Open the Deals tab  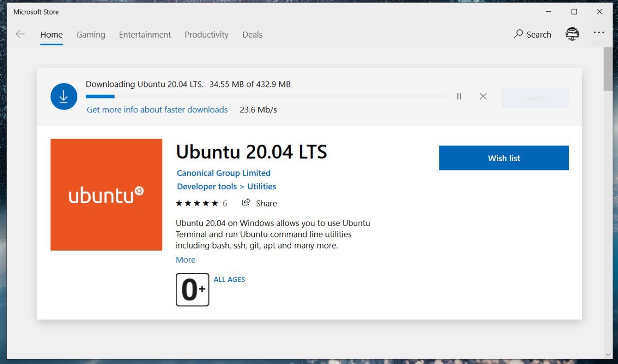(253, 35)
